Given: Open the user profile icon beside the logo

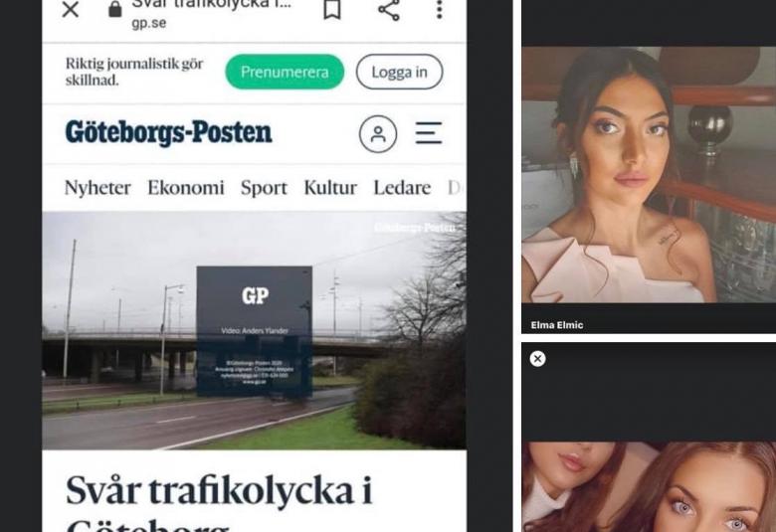Looking at the screenshot, I should [x=378, y=133].
